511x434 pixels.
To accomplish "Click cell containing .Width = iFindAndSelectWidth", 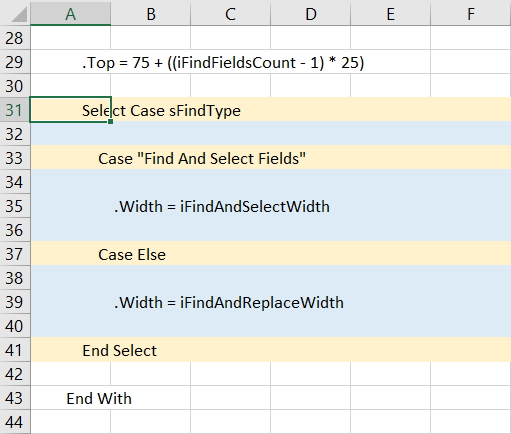I will (x=70, y=206).
